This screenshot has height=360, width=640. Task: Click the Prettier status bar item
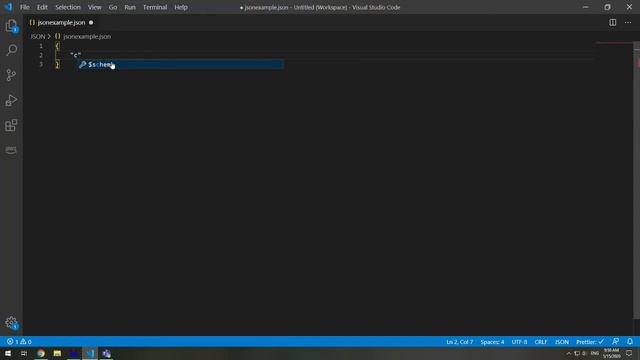(x=590, y=342)
